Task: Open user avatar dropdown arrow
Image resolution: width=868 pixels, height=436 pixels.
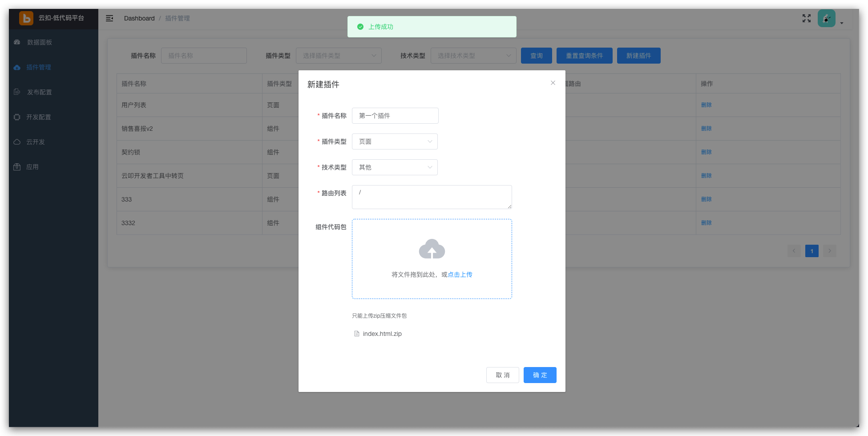Action: pos(841,23)
